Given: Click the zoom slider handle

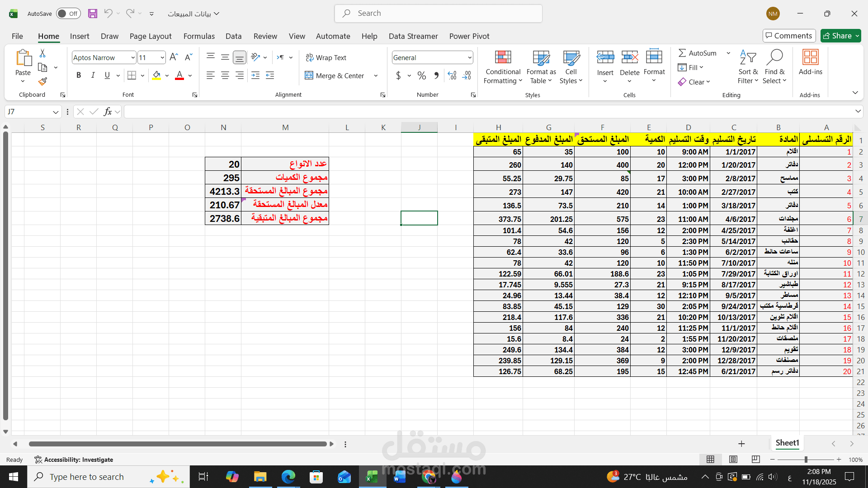Looking at the screenshot, I should [x=806, y=460].
